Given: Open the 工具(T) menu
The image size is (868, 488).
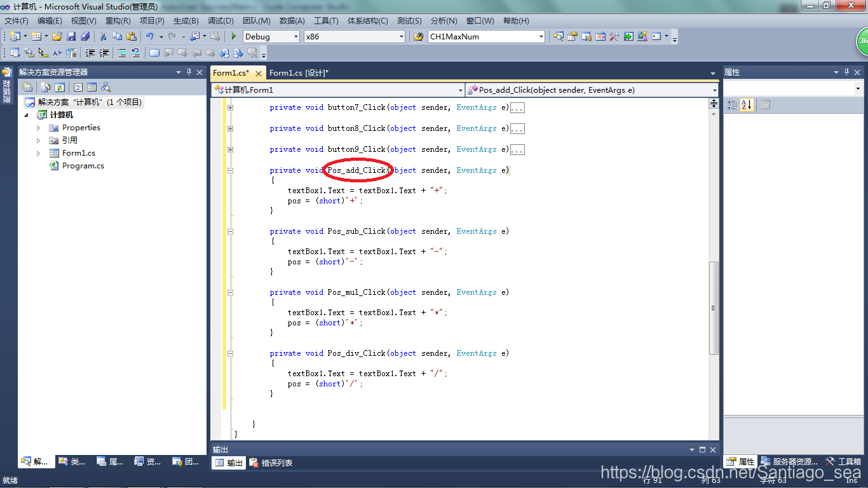Looking at the screenshot, I should pyautogui.click(x=326, y=21).
